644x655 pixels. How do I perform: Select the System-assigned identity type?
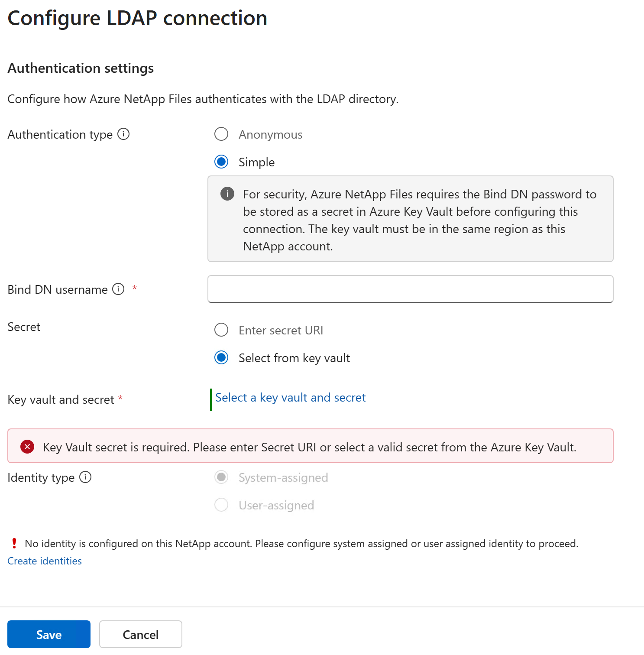point(221,477)
